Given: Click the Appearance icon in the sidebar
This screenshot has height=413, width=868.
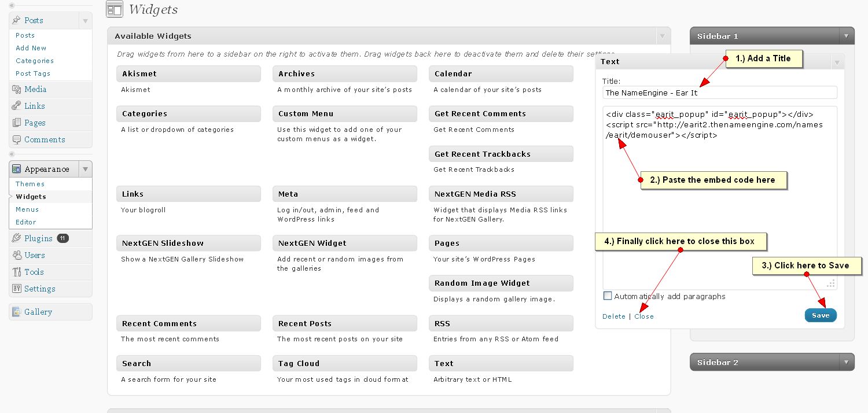Looking at the screenshot, I should click(16, 169).
